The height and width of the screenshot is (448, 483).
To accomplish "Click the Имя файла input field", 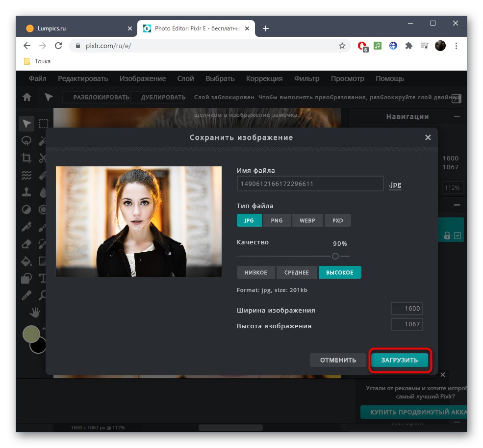I will (310, 184).
